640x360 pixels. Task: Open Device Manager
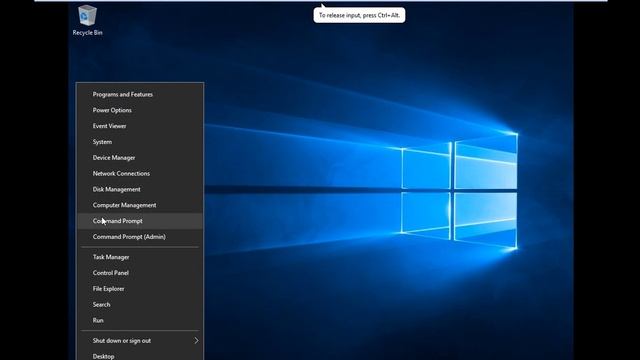tap(140, 158)
